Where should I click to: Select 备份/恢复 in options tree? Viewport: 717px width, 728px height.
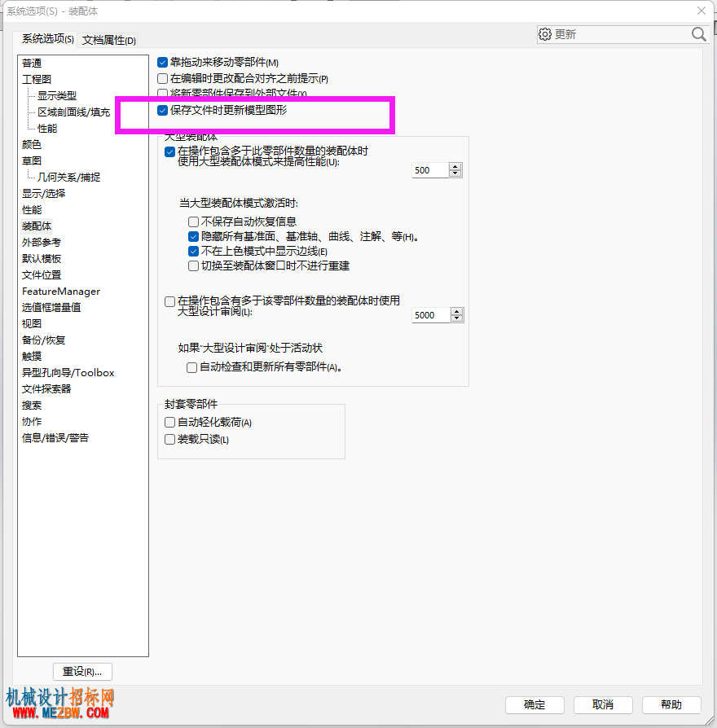[x=44, y=340]
